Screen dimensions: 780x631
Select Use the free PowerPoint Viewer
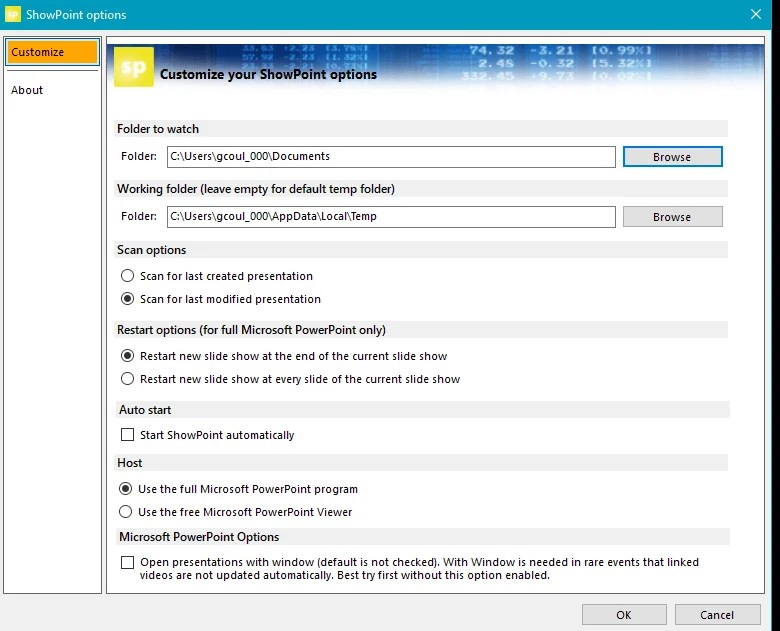[x=235, y=512]
